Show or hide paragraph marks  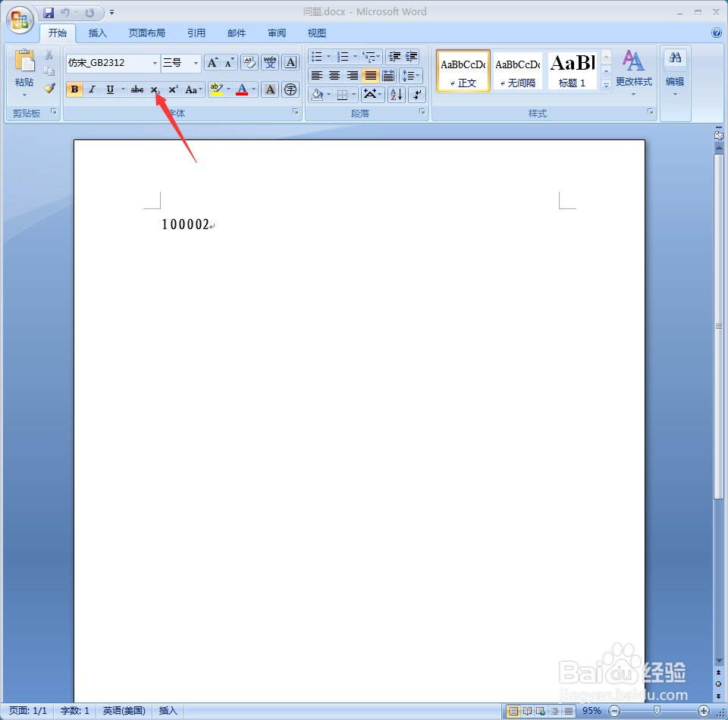(x=417, y=95)
